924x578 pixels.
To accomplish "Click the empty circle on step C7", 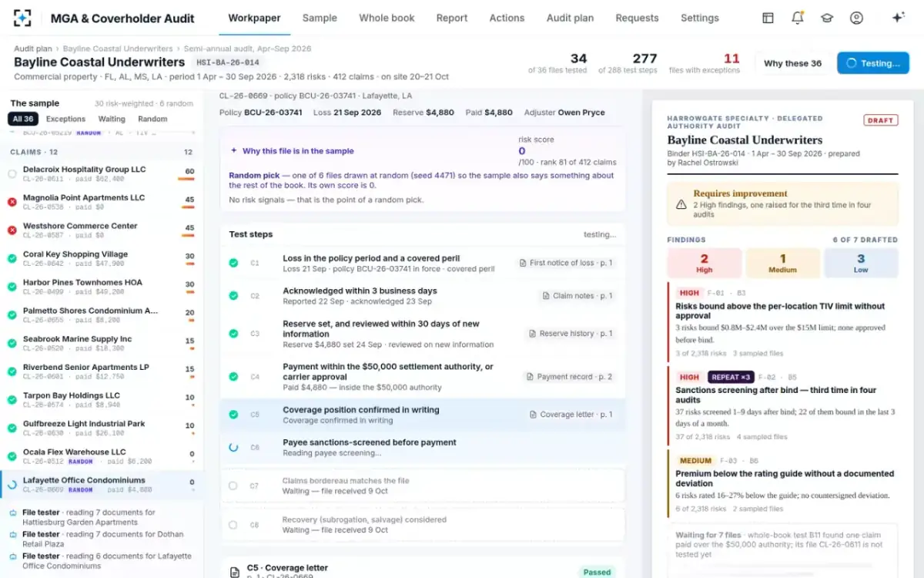I will pos(233,486).
